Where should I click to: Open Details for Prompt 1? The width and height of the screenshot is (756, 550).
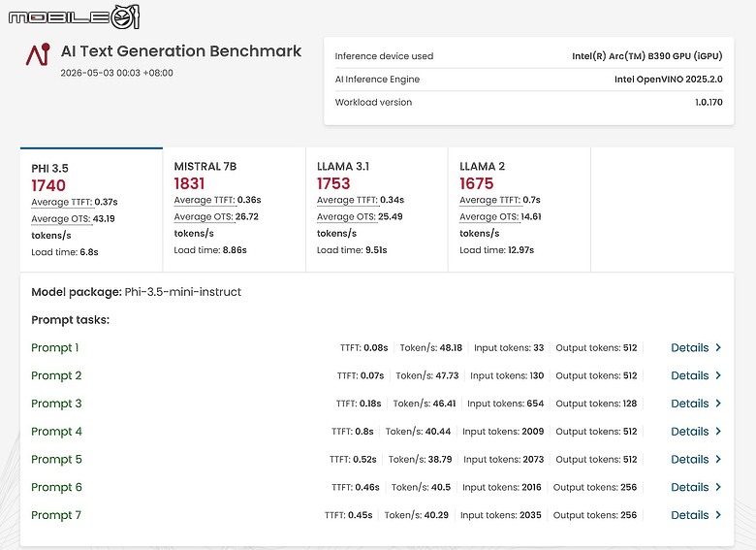point(696,348)
